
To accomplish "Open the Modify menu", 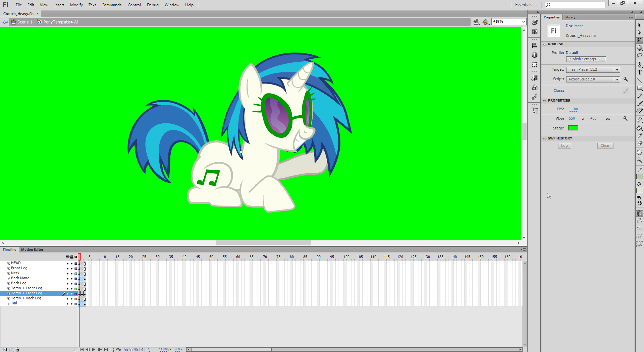I will click(76, 5).
